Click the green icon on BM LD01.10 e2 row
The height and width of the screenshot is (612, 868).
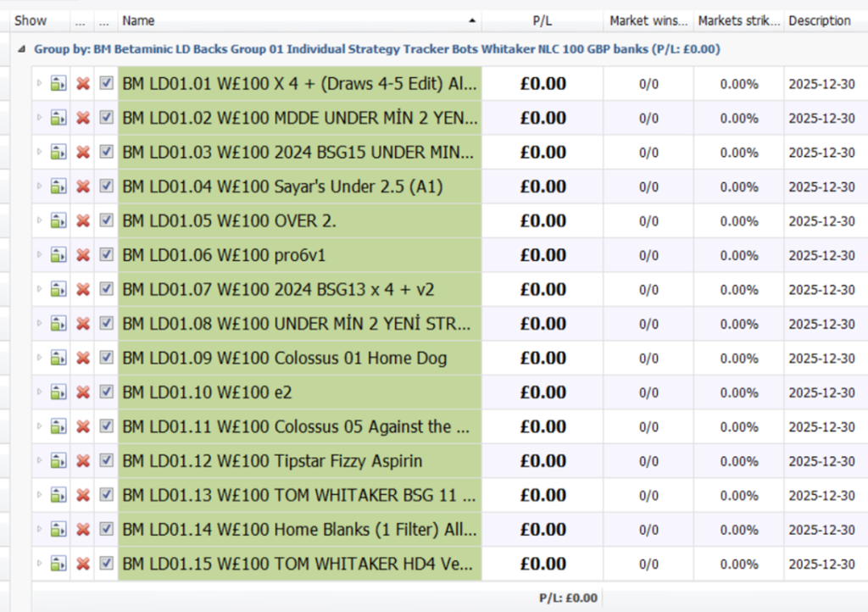pos(58,392)
